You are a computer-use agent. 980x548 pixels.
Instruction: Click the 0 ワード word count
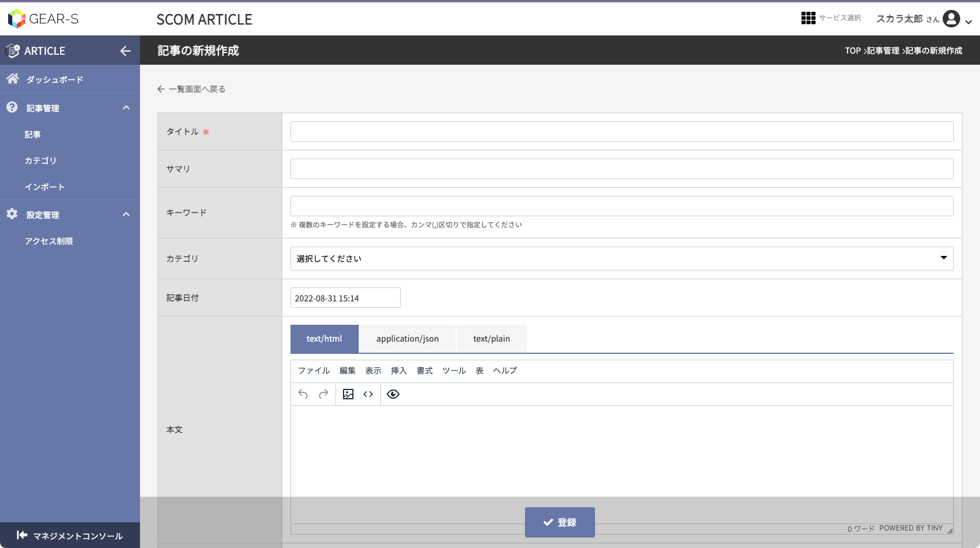pyautogui.click(x=861, y=529)
